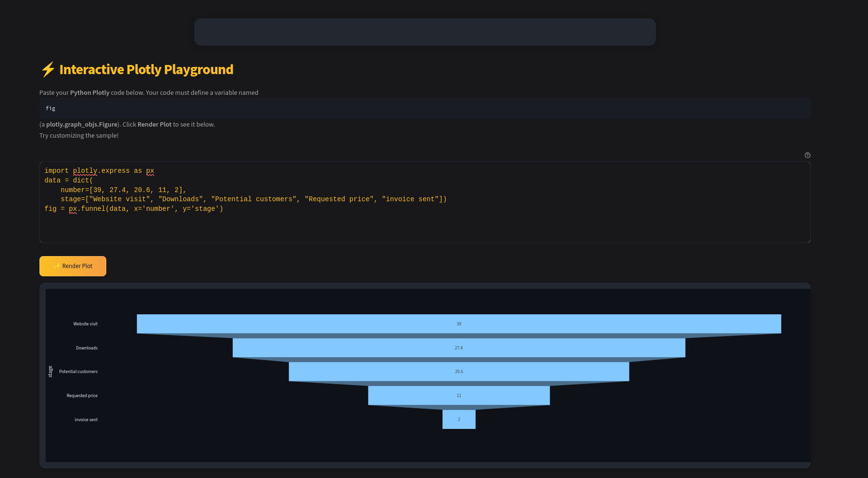Click the Render Plot button

click(73, 266)
